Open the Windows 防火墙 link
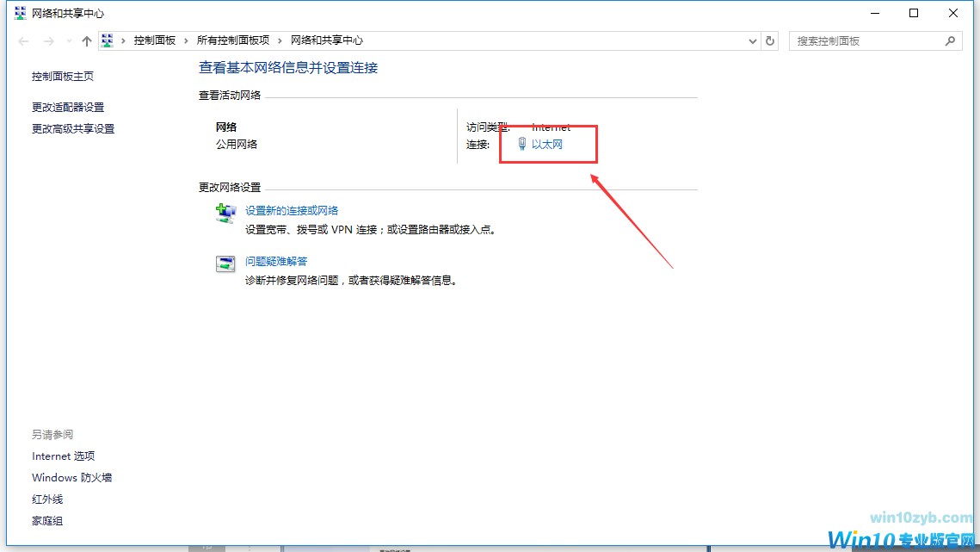 click(x=72, y=478)
